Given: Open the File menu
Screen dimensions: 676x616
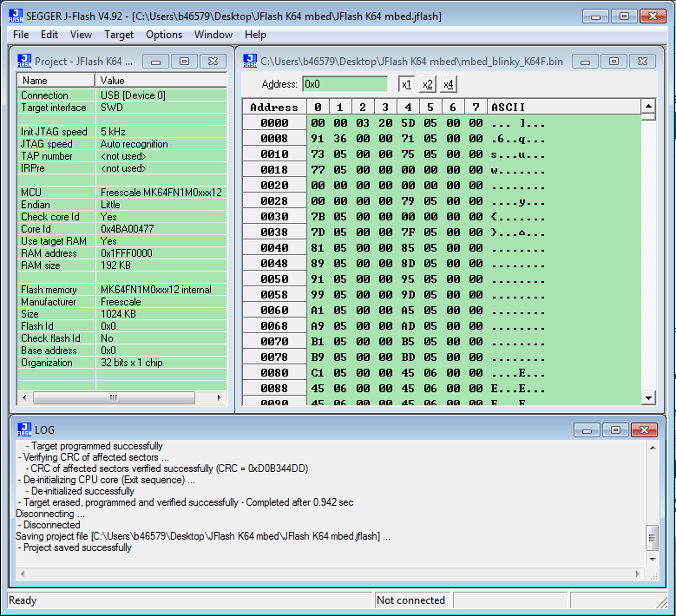Looking at the screenshot, I should 21,35.
